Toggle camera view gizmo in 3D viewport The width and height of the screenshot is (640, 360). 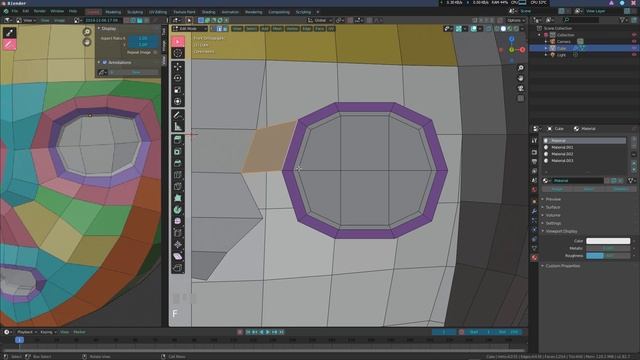point(520,88)
